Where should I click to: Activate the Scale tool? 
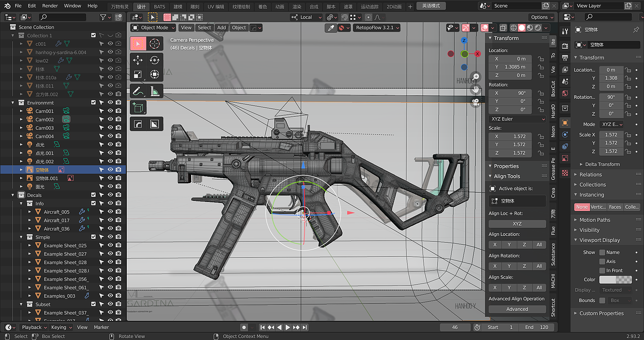point(138,75)
